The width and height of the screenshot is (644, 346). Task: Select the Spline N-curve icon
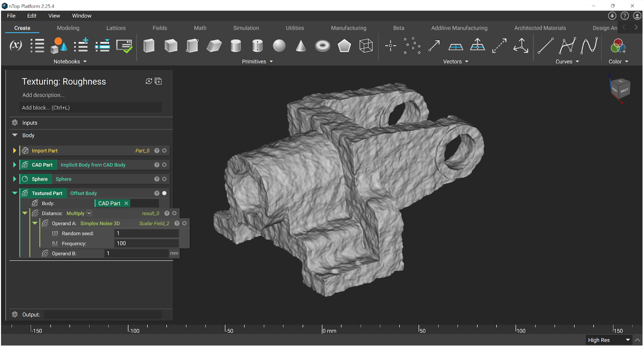[x=589, y=46]
